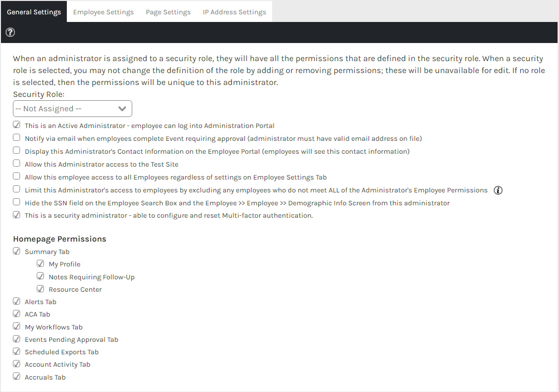Check Display Administrator's Contact Information option

click(x=17, y=150)
